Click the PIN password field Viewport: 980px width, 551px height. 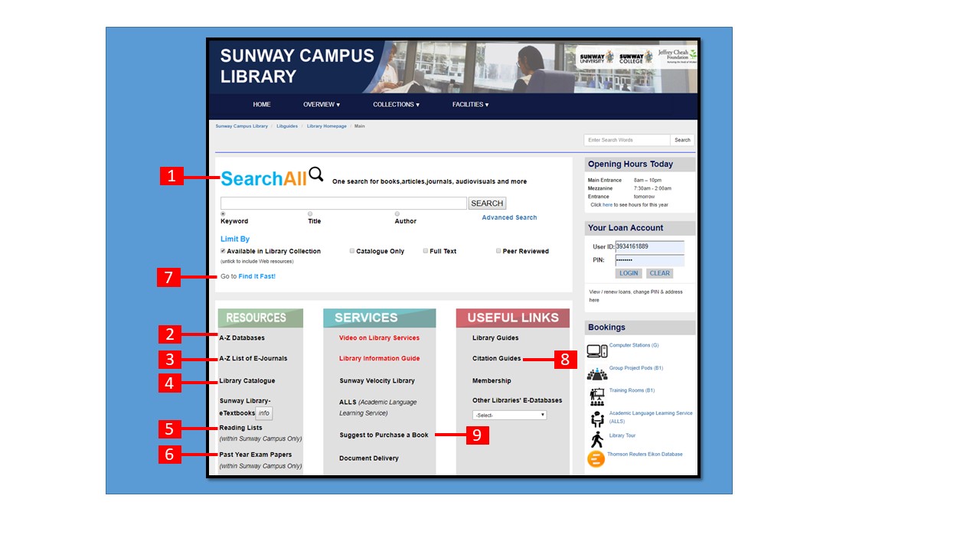click(649, 260)
